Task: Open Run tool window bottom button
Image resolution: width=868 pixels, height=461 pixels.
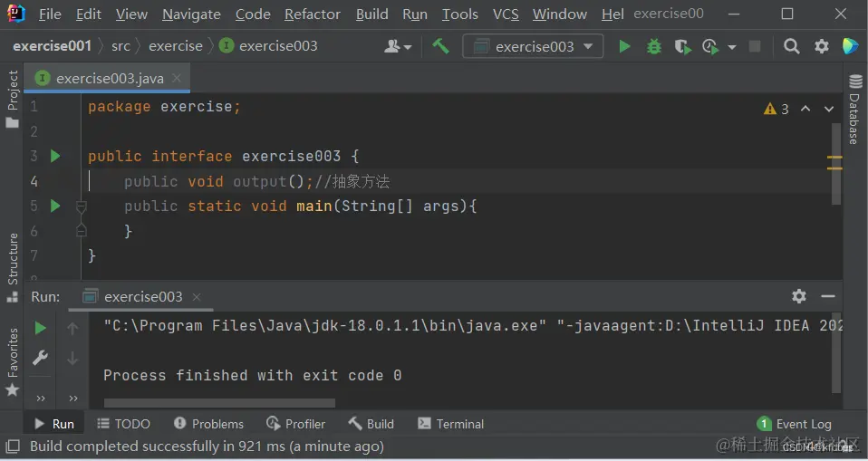Action: [54, 424]
